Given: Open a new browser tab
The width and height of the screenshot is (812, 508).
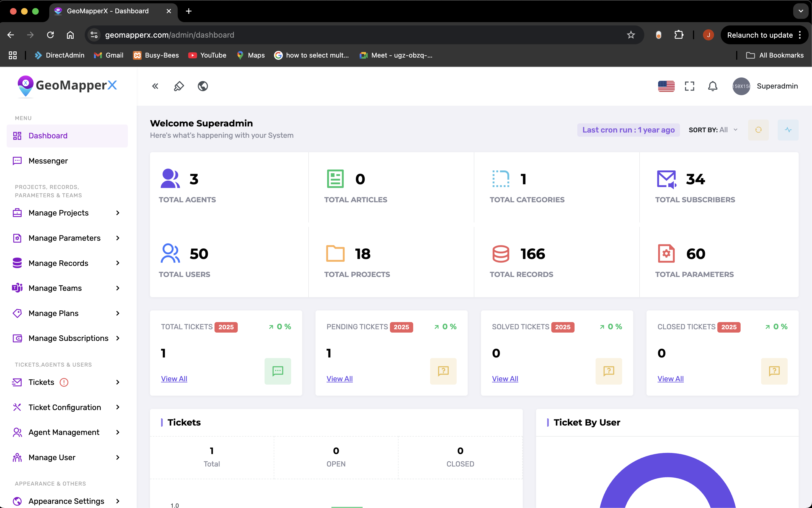Looking at the screenshot, I should click(x=189, y=11).
